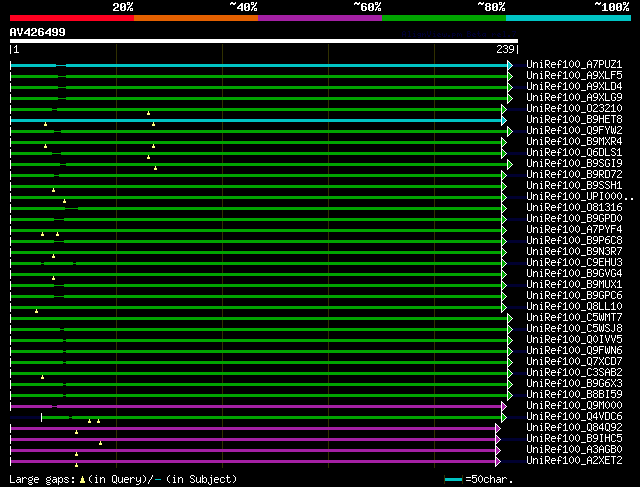Click the purple ~60% identity legend segment

click(319, 18)
